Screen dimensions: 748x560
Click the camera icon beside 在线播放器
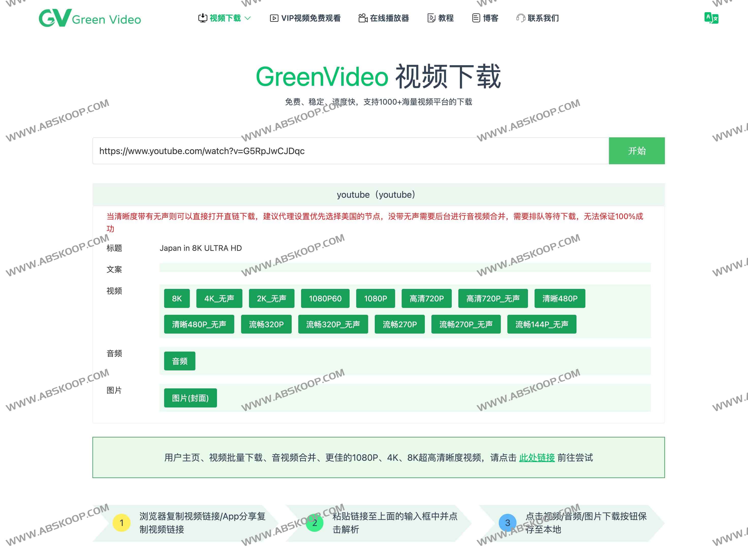click(363, 18)
